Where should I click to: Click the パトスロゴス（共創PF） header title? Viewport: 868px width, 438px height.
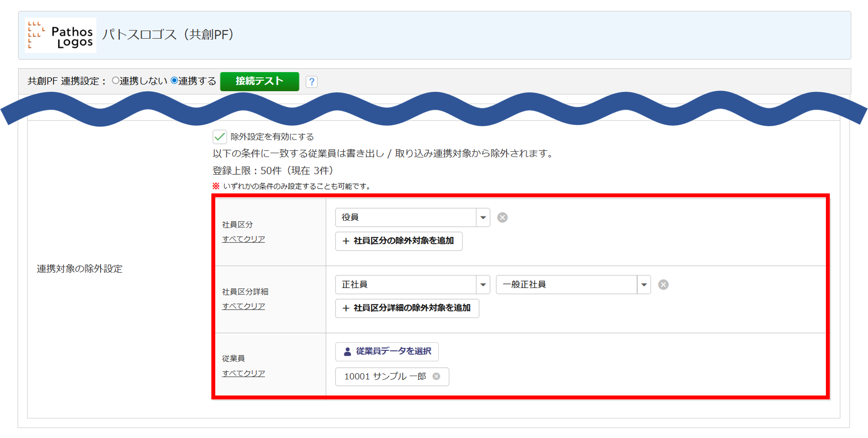point(168,35)
